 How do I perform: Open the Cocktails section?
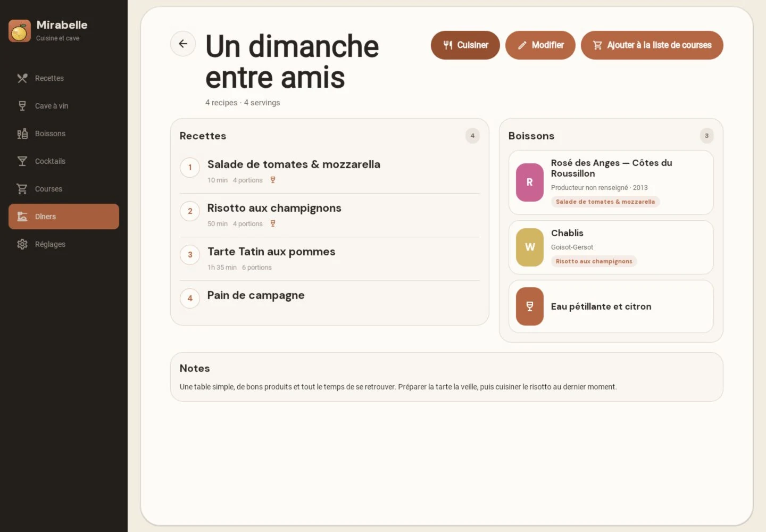point(64,161)
